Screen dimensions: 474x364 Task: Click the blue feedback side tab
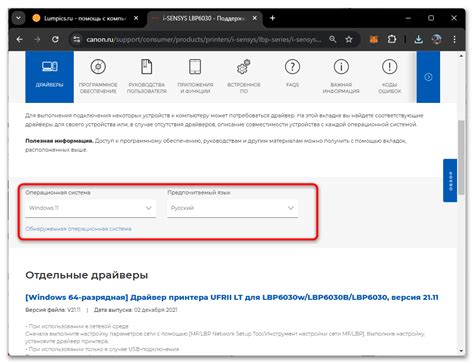450,180
